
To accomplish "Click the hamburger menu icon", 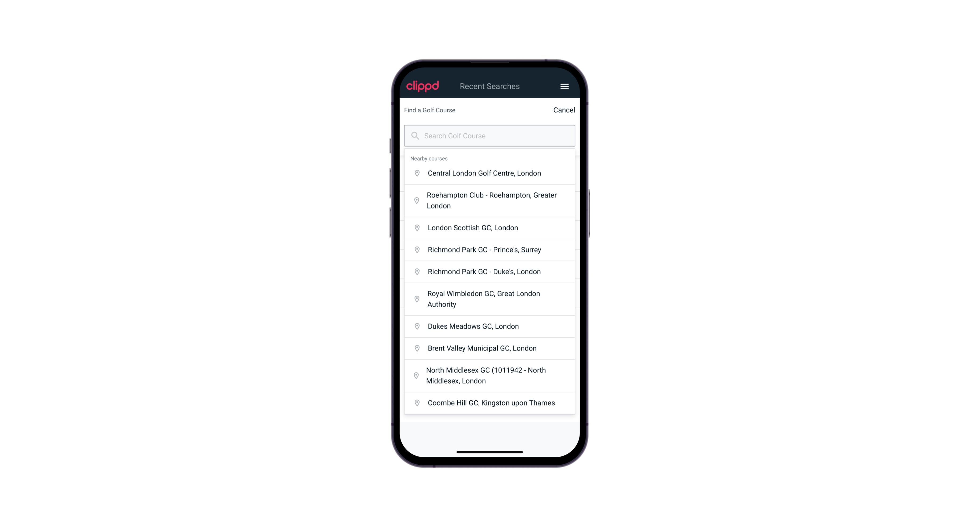I will click(564, 86).
